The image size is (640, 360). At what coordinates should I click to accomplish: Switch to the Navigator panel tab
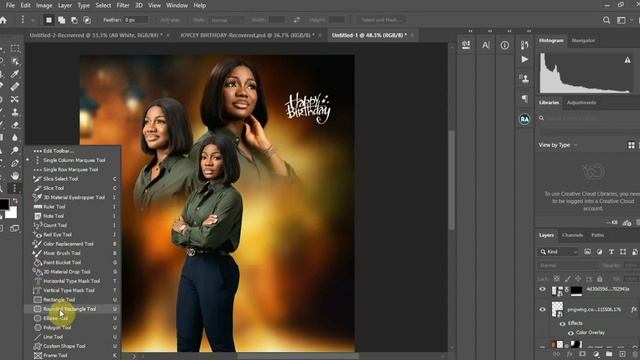(583, 40)
